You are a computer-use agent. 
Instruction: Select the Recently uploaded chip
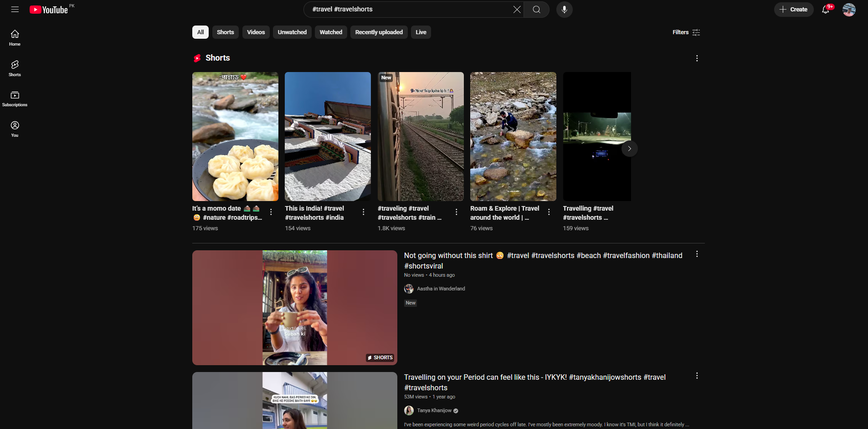pos(379,32)
